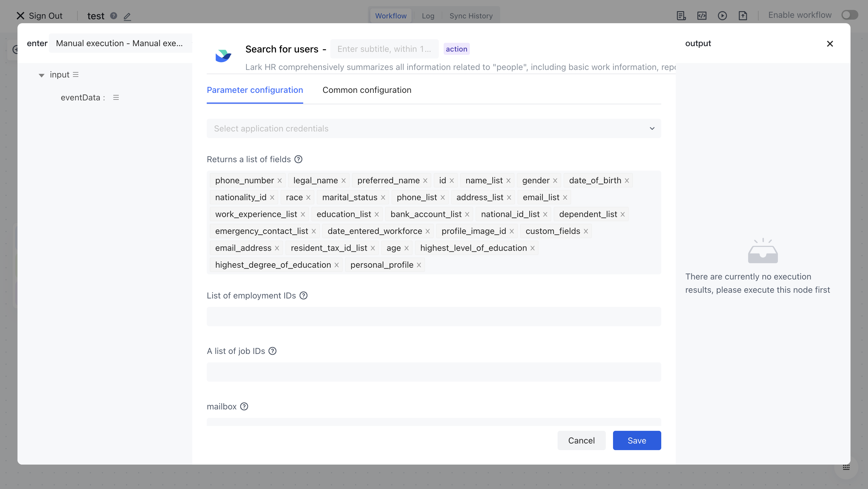Open the Parameter configuration tab
This screenshot has height=489, width=868.
tap(255, 90)
